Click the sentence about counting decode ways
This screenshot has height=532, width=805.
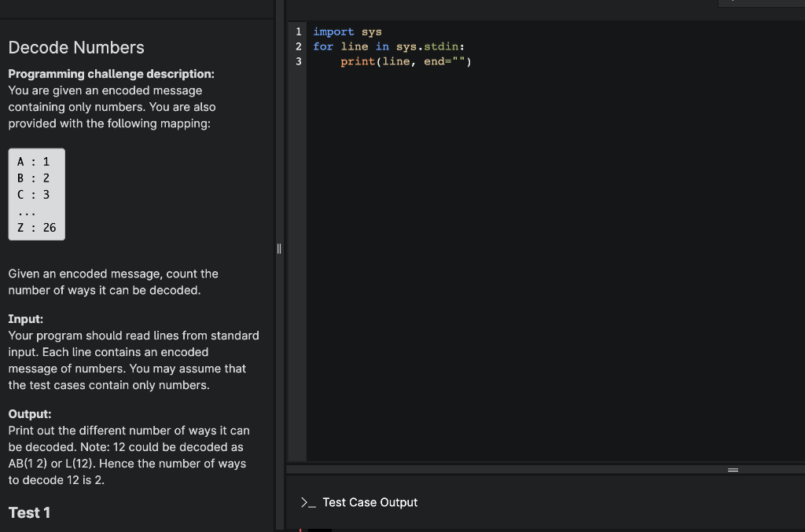click(x=113, y=282)
